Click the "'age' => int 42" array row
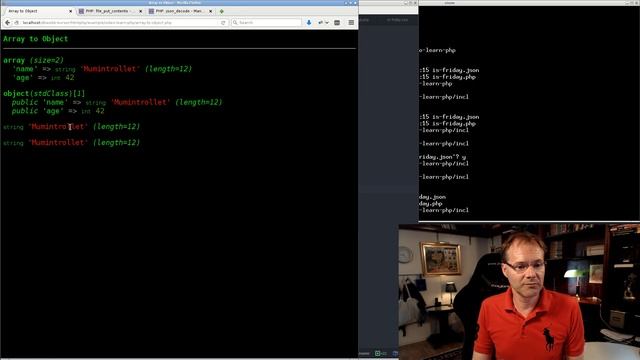 pos(43,78)
